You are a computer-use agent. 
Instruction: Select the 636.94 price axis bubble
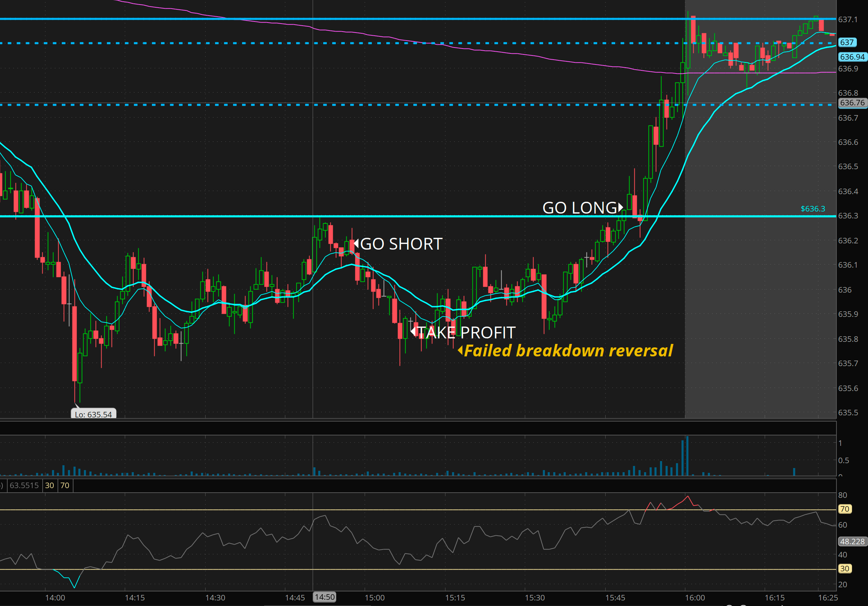pyautogui.click(x=852, y=57)
